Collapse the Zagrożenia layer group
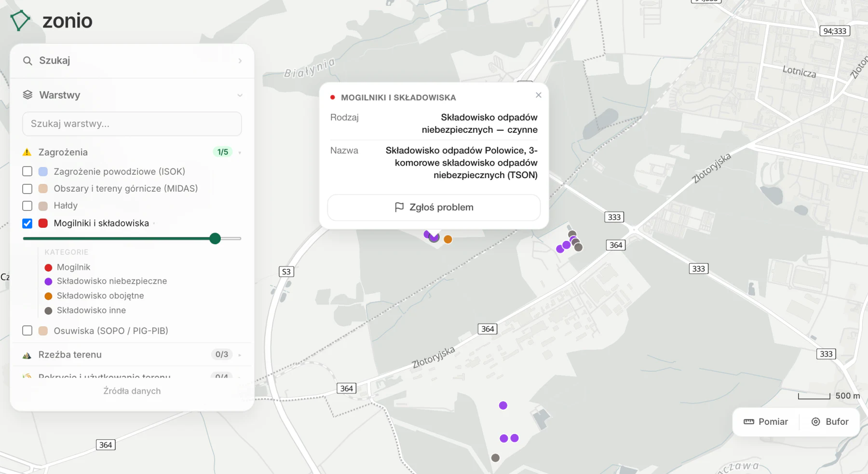Image resolution: width=868 pixels, height=474 pixels. (240, 153)
